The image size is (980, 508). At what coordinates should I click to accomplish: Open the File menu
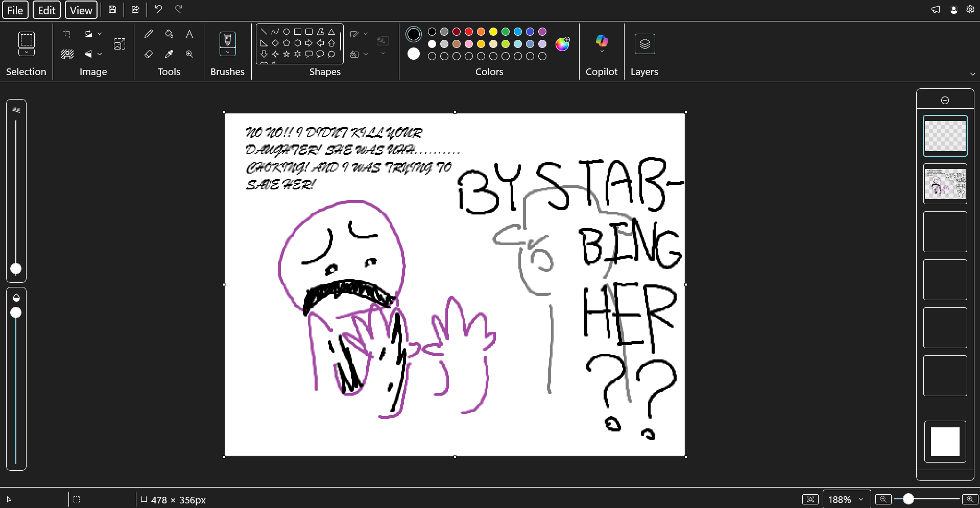(x=15, y=10)
